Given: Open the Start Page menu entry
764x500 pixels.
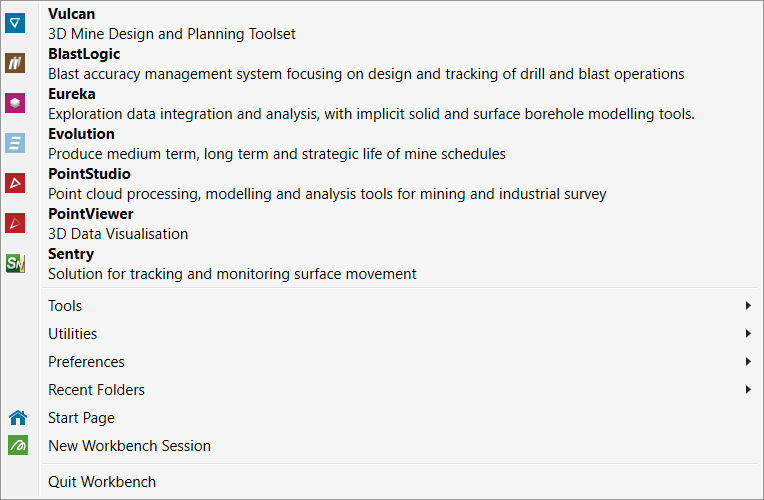Looking at the screenshot, I should tap(82, 418).
